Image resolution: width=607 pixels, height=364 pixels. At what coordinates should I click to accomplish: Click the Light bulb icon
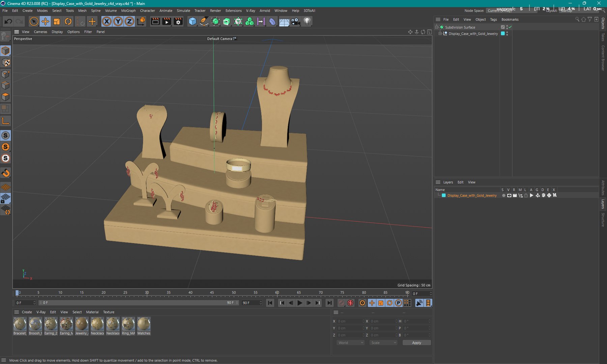click(x=307, y=22)
